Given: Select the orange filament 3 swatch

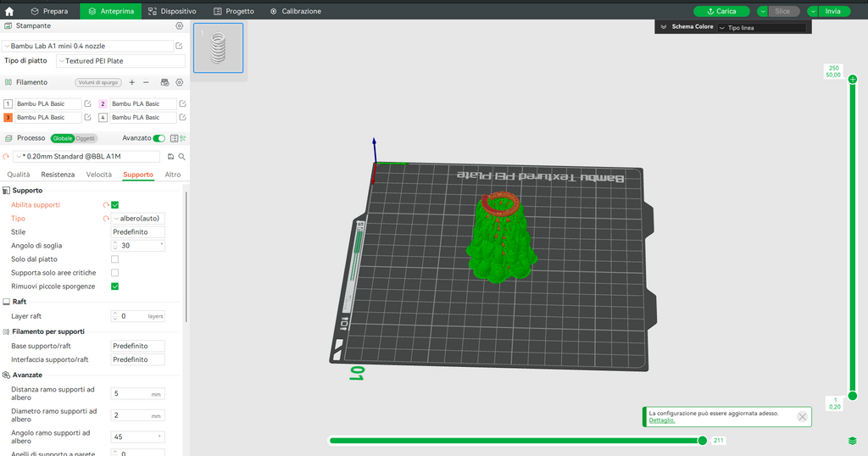Looking at the screenshot, I should pos(8,117).
